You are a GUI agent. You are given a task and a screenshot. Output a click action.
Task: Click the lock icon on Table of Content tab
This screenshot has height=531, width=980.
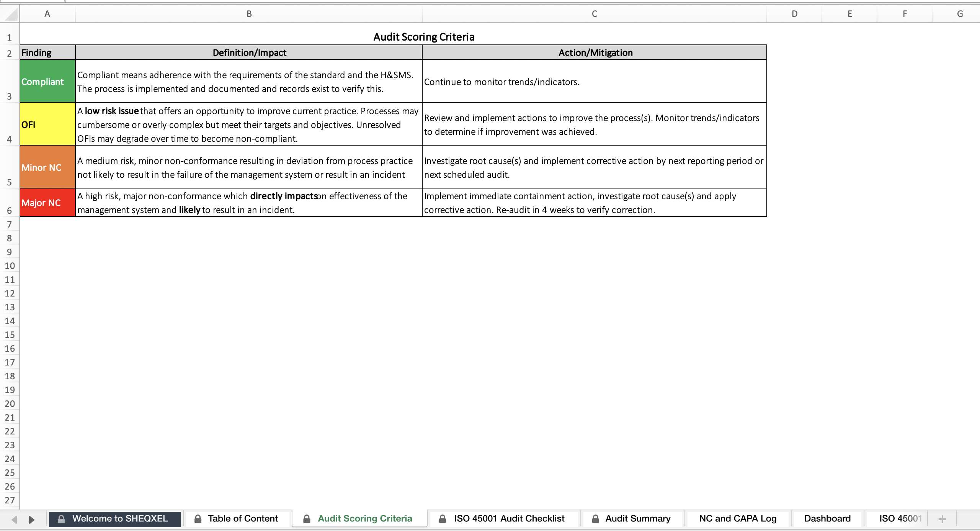(198, 519)
